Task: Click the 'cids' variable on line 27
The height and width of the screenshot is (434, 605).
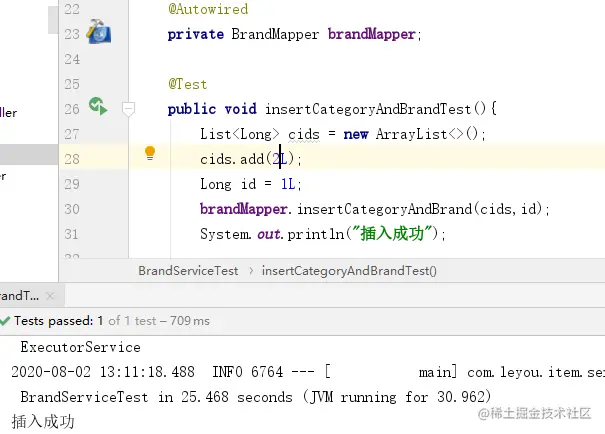Action: coord(304,134)
